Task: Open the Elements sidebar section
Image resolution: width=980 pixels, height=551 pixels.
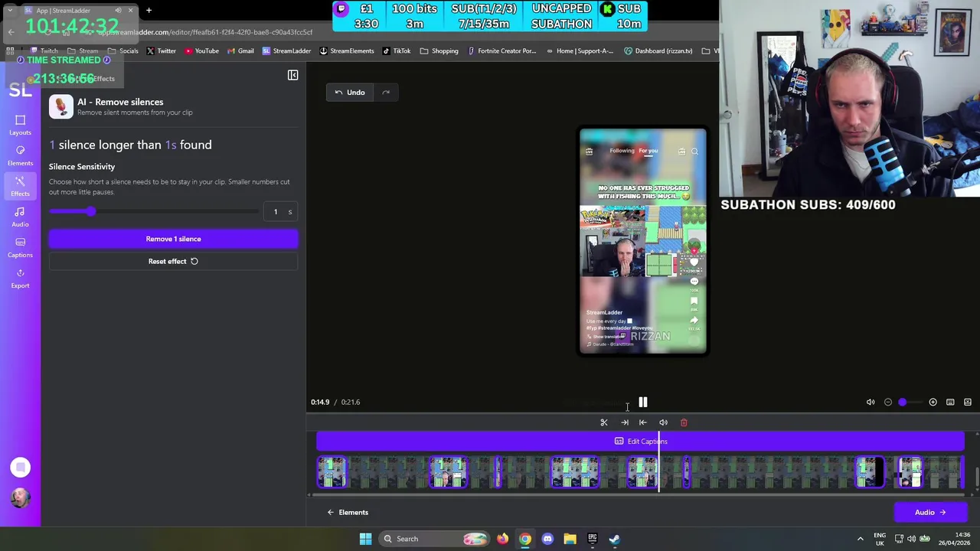Action: 20,155
